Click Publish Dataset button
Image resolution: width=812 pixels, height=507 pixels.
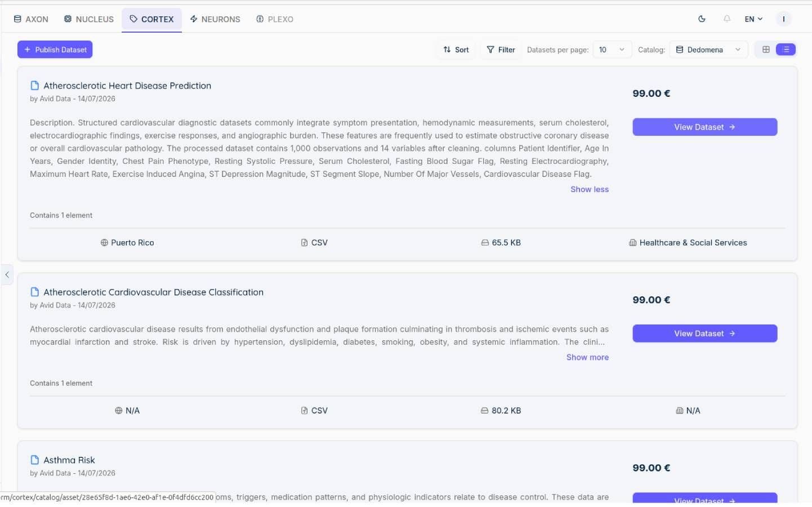click(55, 50)
